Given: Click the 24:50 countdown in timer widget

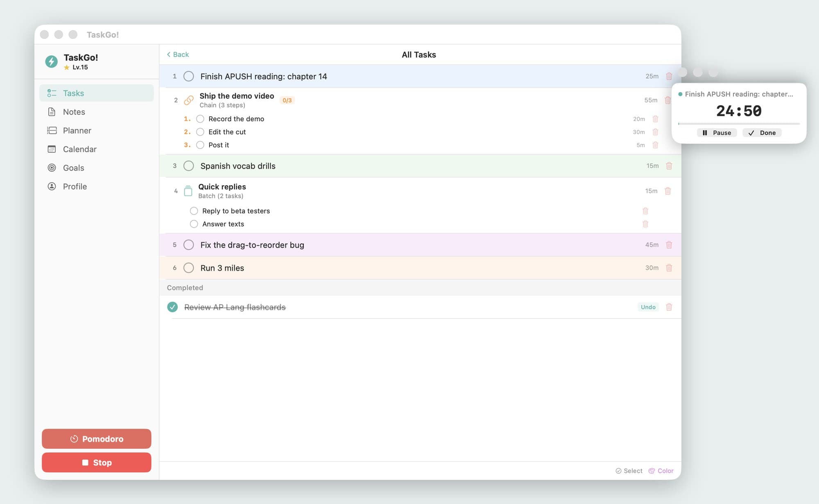Looking at the screenshot, I should coord(739,111).
